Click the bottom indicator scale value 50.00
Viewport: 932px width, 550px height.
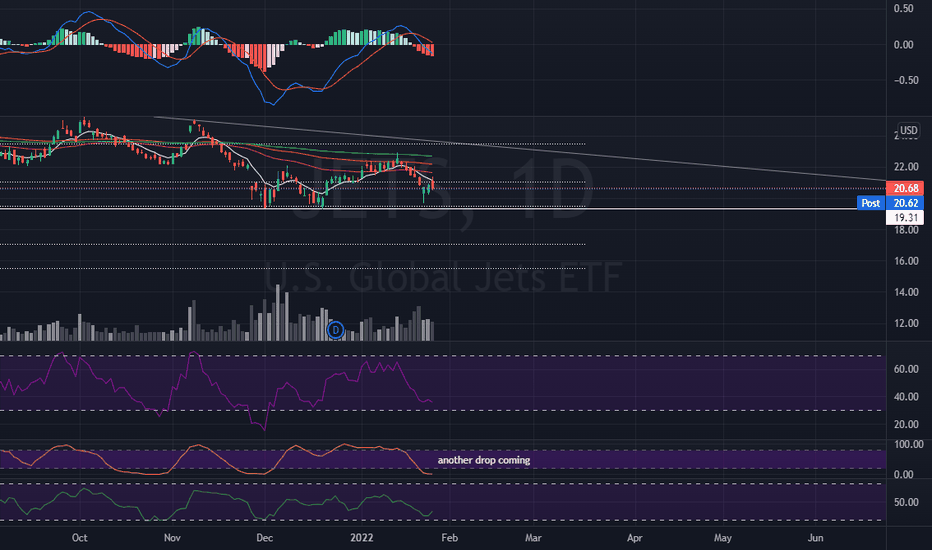pos(906,502)
